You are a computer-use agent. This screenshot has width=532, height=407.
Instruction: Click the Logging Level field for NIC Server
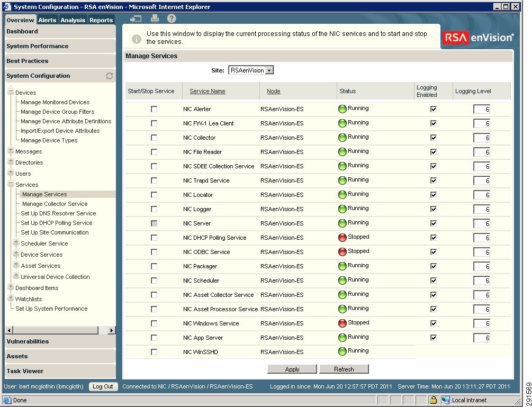(482, 223)
